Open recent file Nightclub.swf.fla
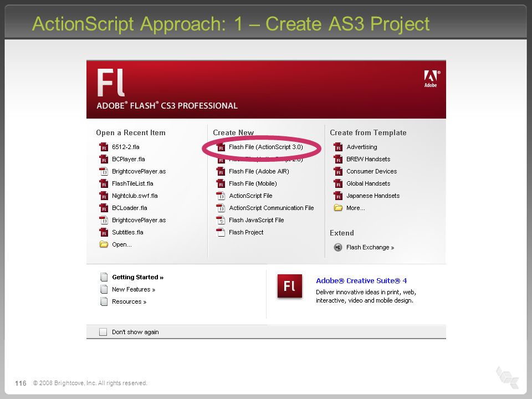The height and width of the screenshot is (399, 532). 135,196
